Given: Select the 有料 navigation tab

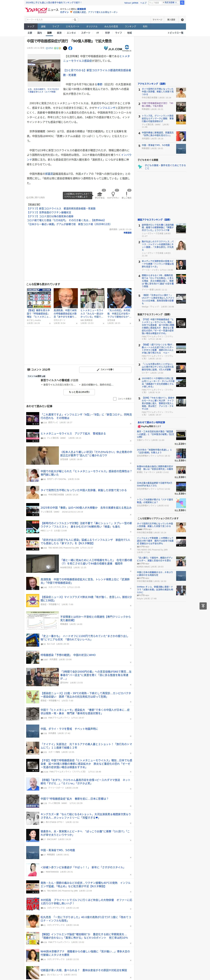Looking at the screenshot, I should [x=145, y=27].
